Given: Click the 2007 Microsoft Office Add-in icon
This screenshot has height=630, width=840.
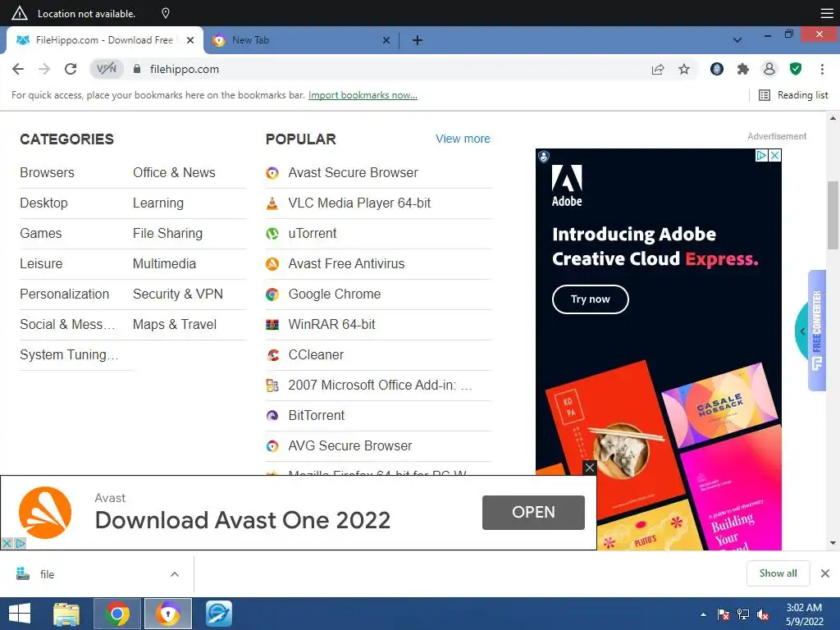Looking at the screenshot, I should click(272, 386).
